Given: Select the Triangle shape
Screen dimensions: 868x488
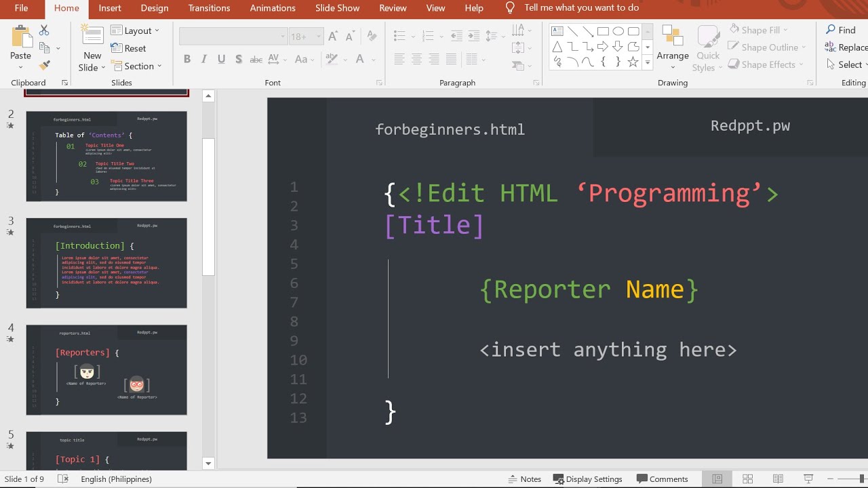Looking at the screenshot, I should click(x=557, y=47).
